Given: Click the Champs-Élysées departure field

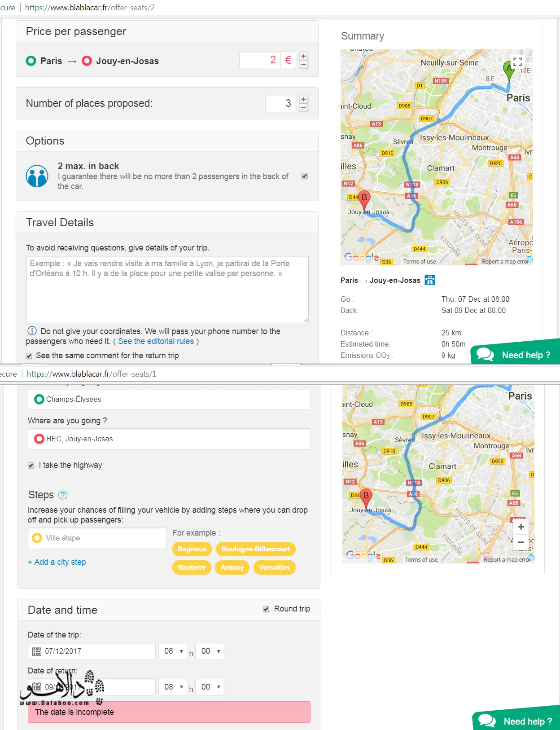Looking at the screenshot, I should [169, 399].
